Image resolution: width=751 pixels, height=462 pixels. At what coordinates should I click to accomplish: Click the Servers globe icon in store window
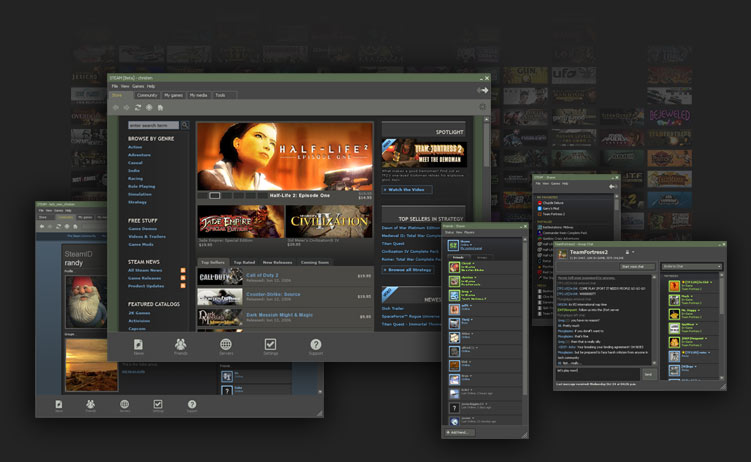226,346
